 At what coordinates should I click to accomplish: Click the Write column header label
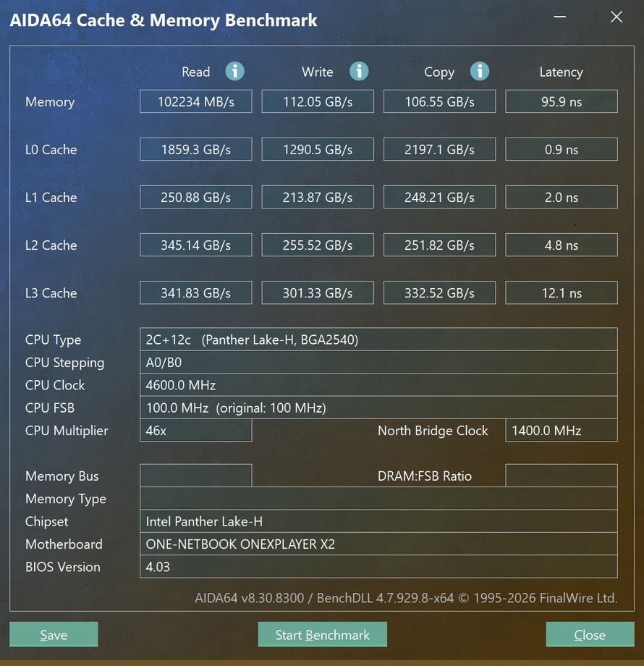coord(317,72)
